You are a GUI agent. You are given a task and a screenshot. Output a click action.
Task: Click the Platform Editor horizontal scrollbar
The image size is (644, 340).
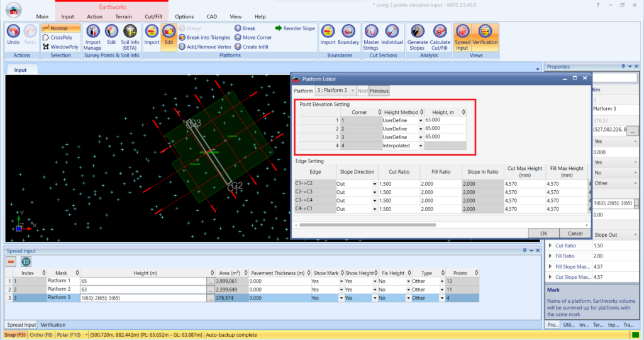coord(367,225)
